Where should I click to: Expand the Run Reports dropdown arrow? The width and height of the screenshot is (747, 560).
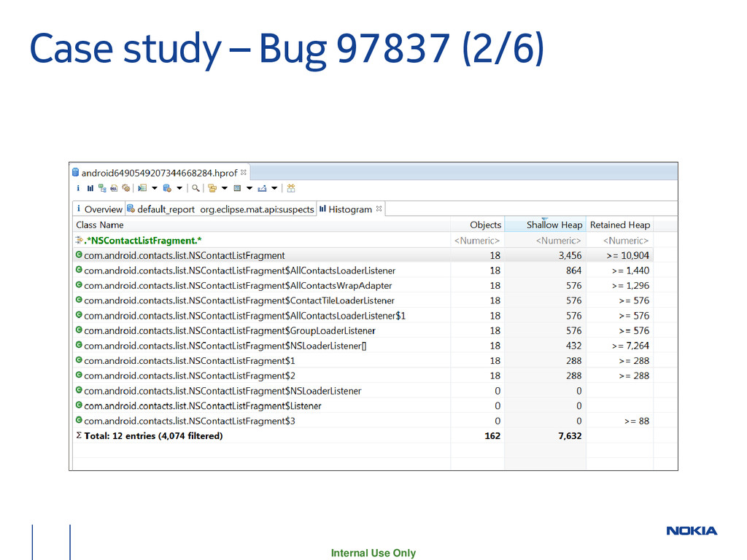pyautogui.click(x=155, y=188)
